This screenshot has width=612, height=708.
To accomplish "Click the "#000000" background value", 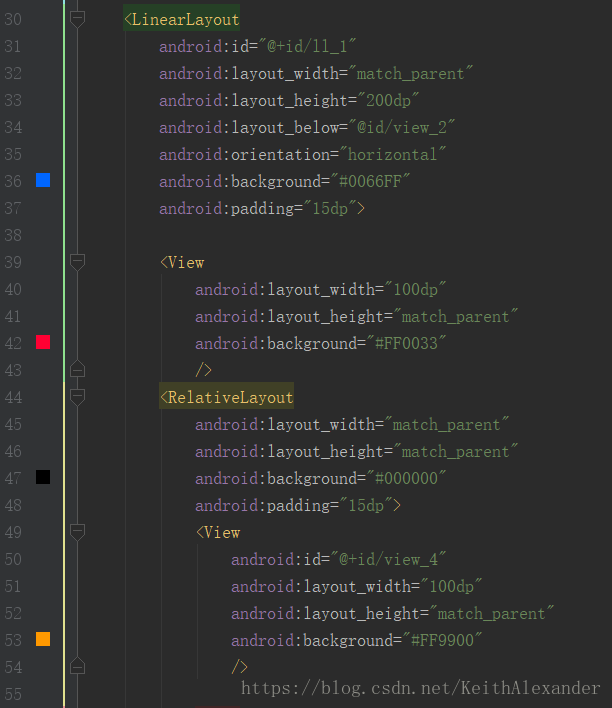I will click(406, 478).
